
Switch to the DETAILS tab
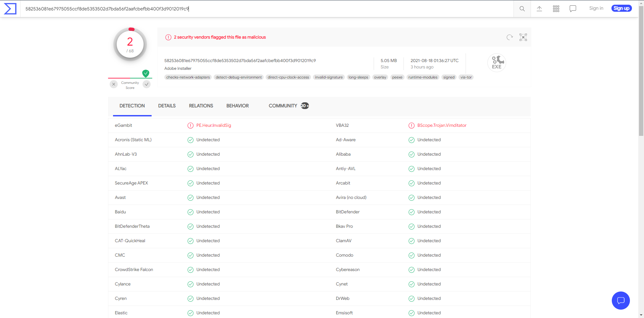167,106
